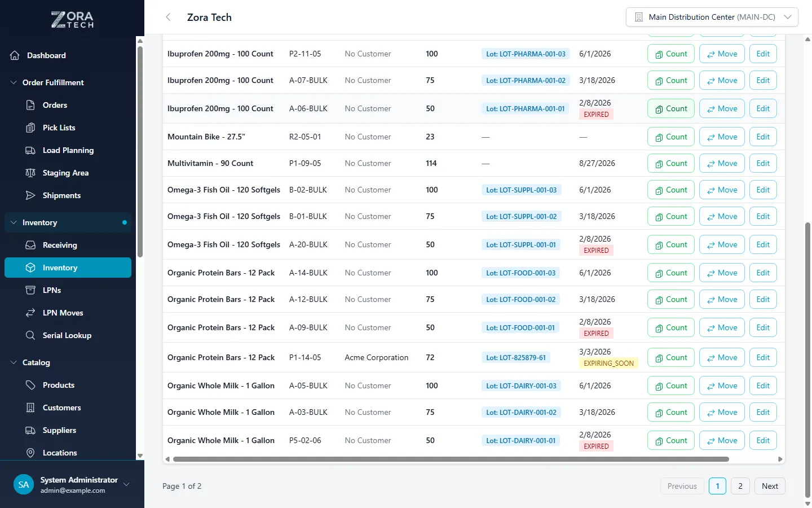Click the Products tag icon

point(30,385)
